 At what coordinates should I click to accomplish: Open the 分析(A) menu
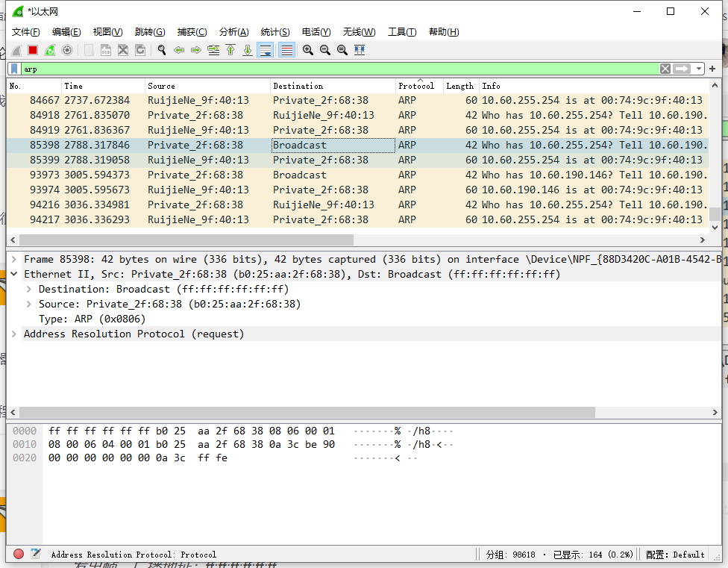234,32
